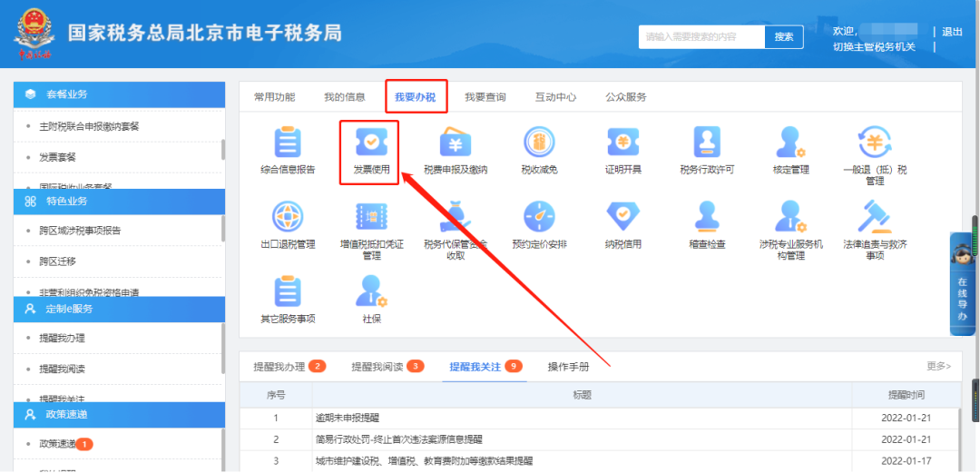
Task: Open 预约定价安排 icon
Action: [539, 216]
